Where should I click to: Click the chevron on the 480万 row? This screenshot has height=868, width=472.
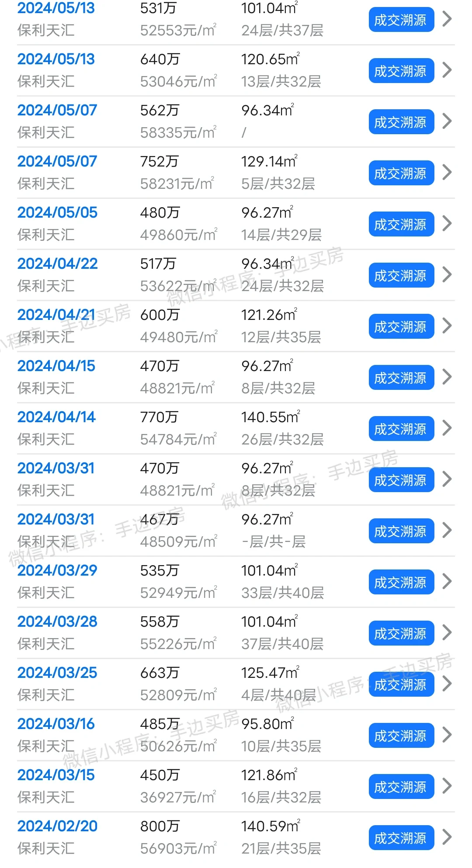(447, 223)
